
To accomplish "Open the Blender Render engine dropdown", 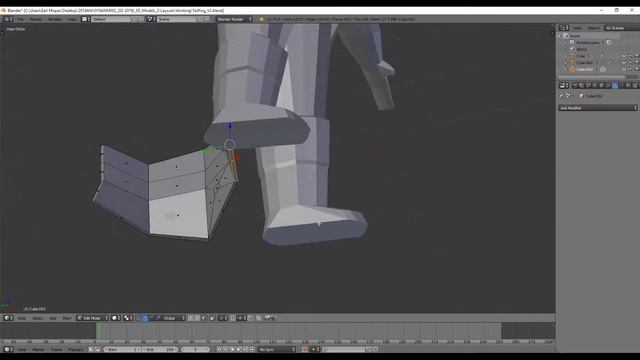I will click(x=234, y=19).
